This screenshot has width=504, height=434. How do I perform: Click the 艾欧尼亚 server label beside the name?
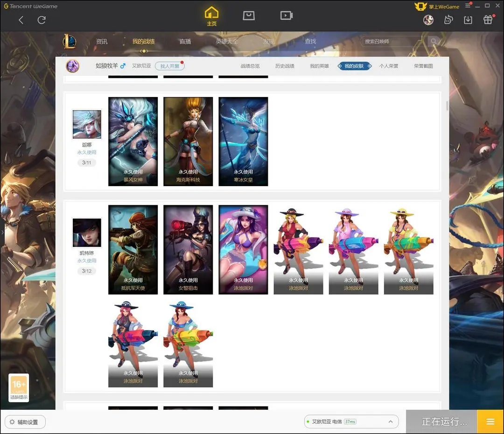coord(141,66)
